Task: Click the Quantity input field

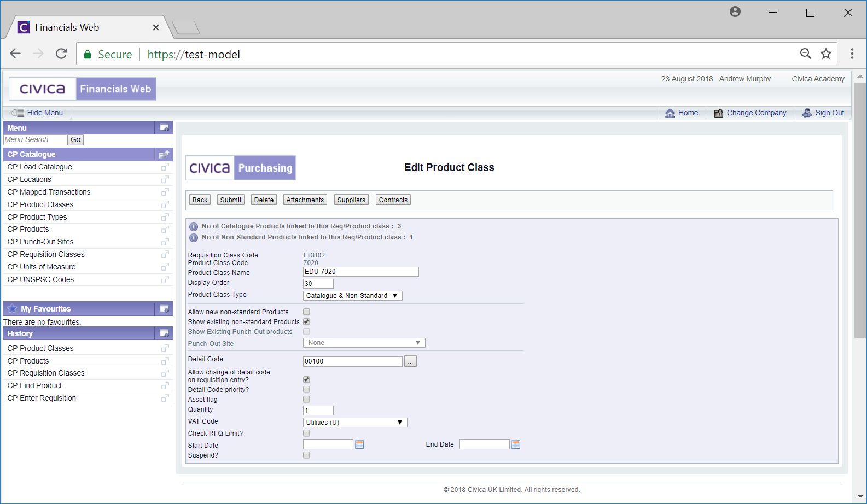Action: click(318, 411)
